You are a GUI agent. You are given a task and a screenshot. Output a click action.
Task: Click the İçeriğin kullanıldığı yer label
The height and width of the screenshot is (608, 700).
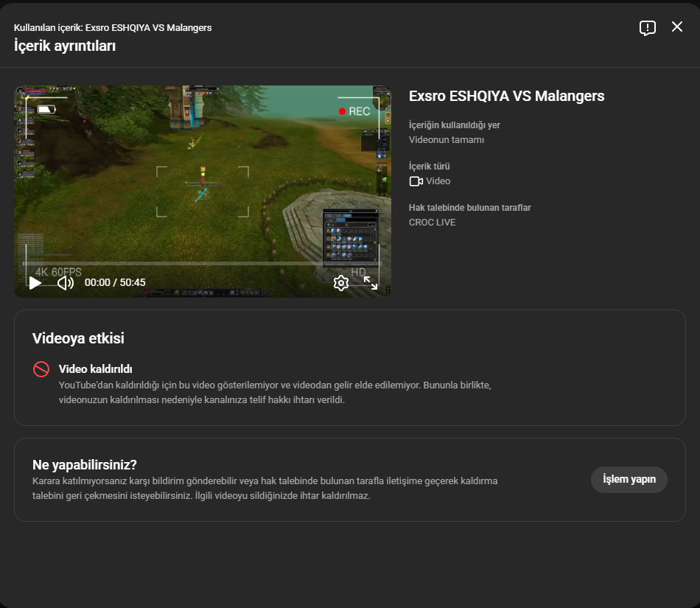pyautogui.click(x=455, y=125)
